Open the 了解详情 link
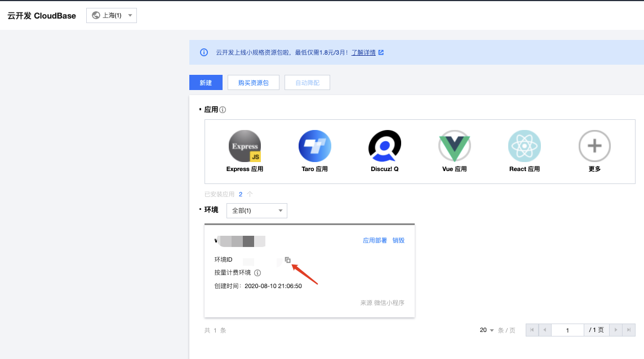 pyautogui.click(x=363, y=52)
